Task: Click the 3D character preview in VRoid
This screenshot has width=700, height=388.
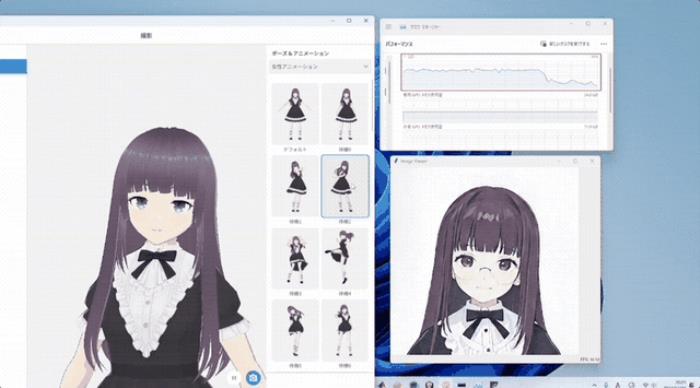Action: coord(146,216)
